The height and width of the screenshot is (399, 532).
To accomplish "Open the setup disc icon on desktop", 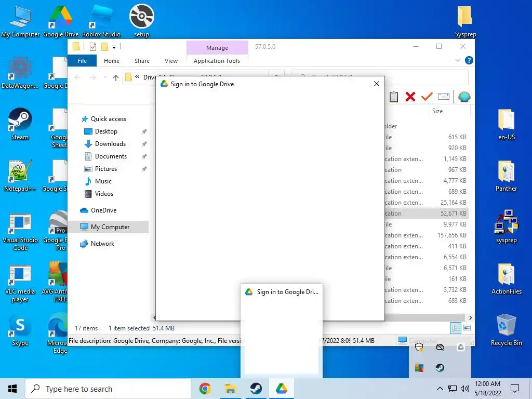I will pos(141,20).
